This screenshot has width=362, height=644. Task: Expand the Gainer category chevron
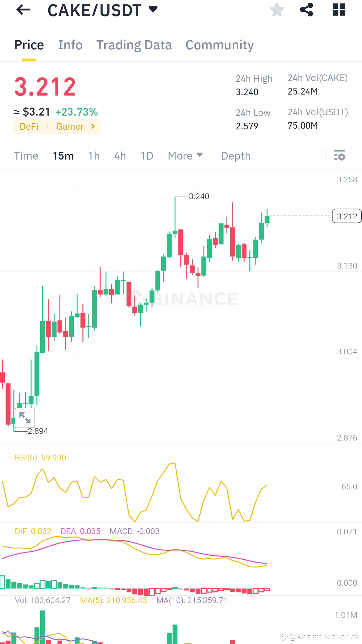coord(93,126)
